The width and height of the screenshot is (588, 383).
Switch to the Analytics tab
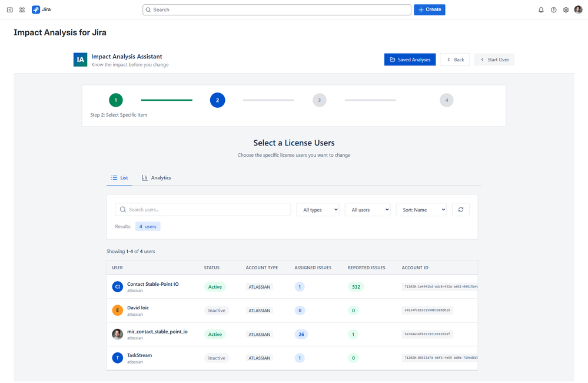(156, 177)
